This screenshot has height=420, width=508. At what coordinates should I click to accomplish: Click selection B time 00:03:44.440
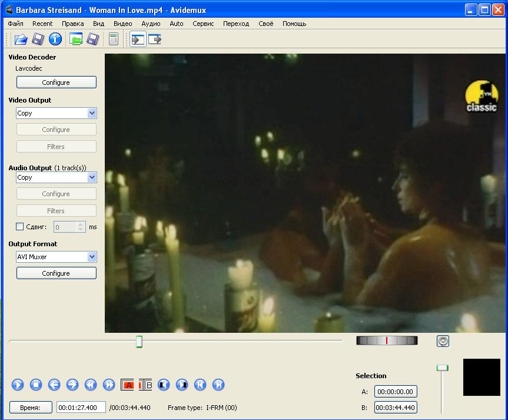(x=396, y=408)
